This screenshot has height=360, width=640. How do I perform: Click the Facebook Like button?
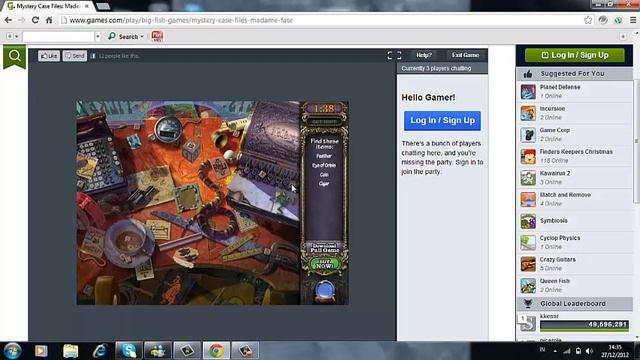pyautogui.click(x=49, y=56)
